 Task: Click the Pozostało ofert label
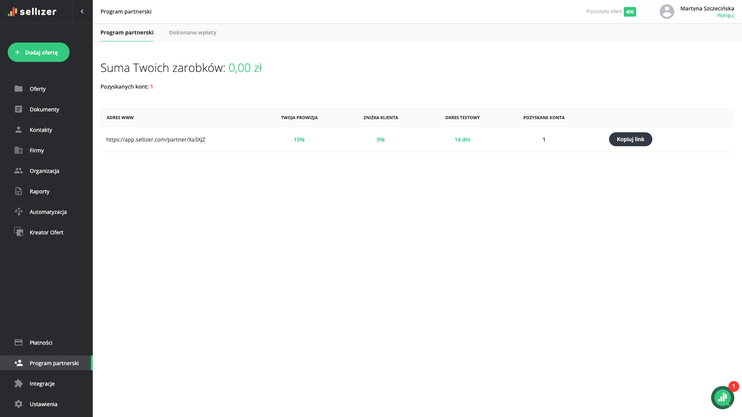point(604,11)
